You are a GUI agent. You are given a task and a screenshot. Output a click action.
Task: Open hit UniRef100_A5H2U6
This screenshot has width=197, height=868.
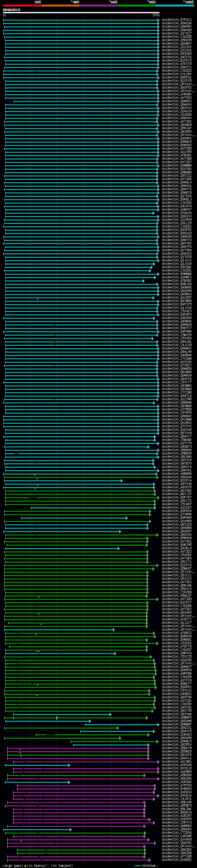176,23
